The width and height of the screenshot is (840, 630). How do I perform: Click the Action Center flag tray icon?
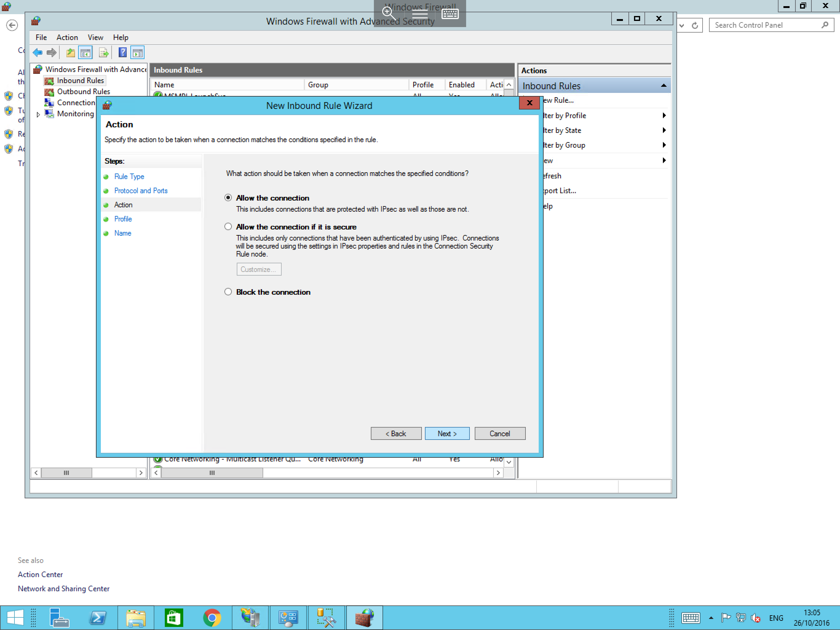click(726, 618)
